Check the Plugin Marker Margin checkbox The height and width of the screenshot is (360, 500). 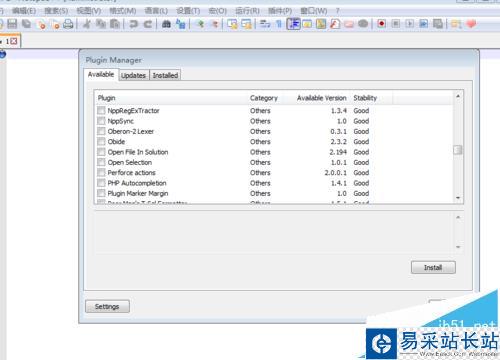[x=101, y=193]
